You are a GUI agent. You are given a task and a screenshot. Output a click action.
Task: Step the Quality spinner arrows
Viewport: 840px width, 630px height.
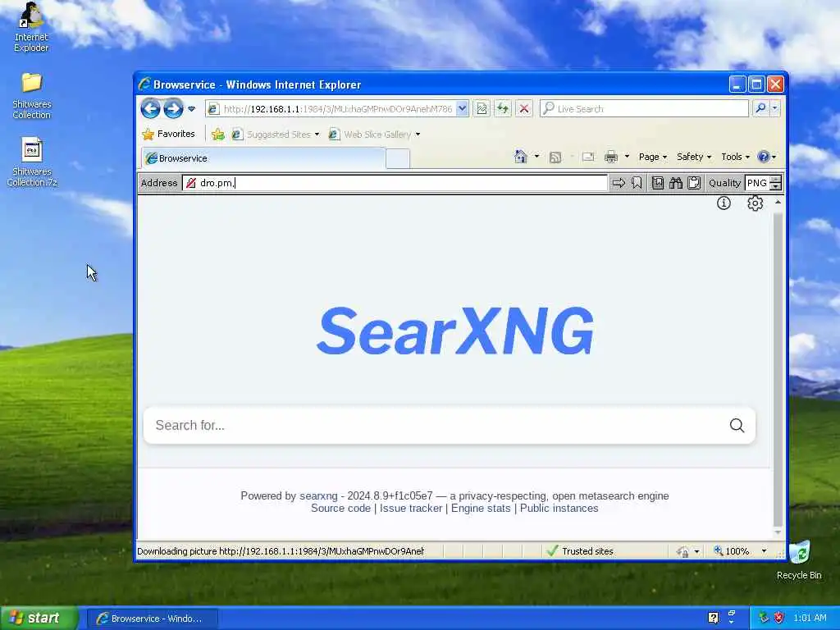point(776,183)
